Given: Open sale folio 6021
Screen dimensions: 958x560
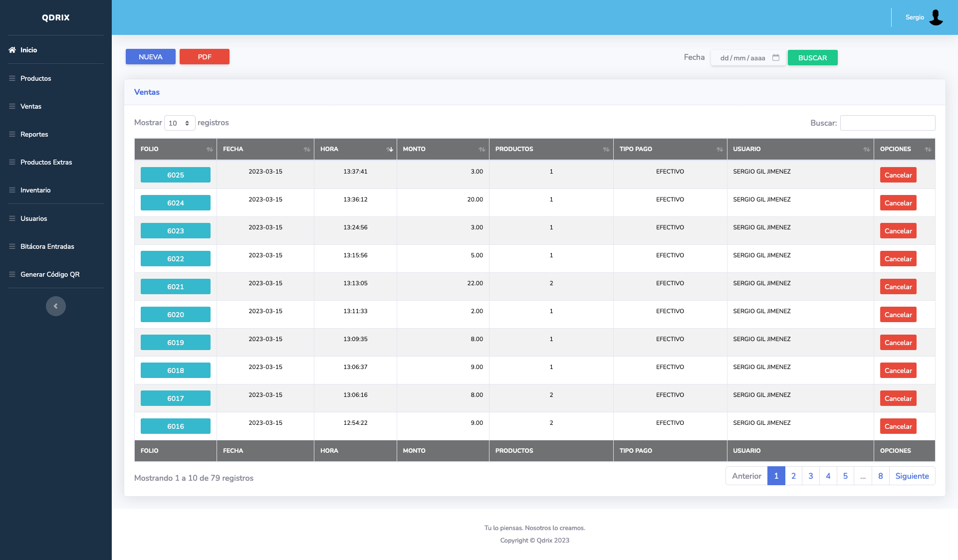Looking at the screenshot, I should (176, 287).
